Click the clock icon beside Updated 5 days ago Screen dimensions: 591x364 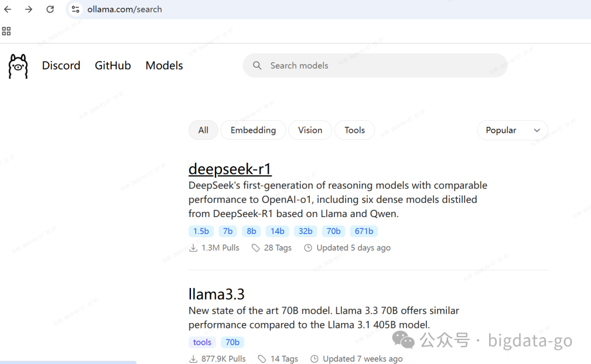[x=308, y=248]
